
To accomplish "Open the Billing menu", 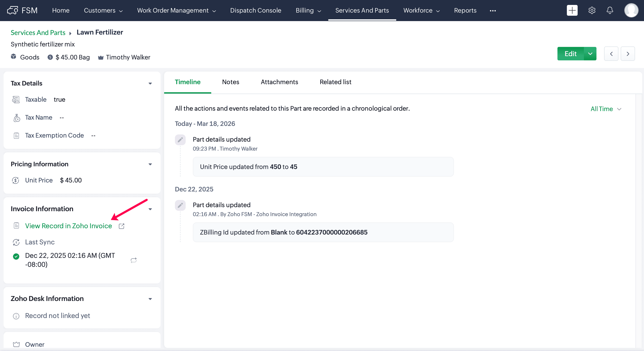I will (308, 11).
